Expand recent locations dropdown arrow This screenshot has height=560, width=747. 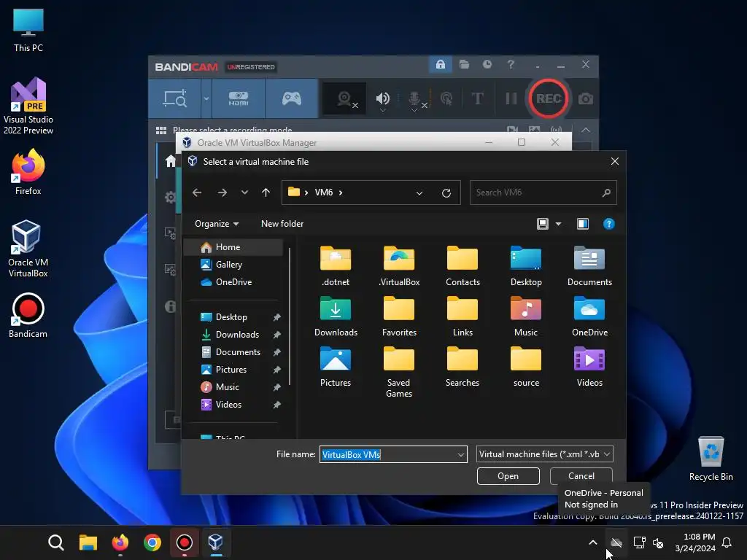244,192
